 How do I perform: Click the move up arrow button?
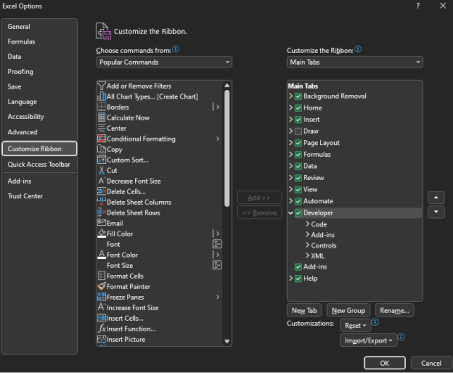click(436, 197)
